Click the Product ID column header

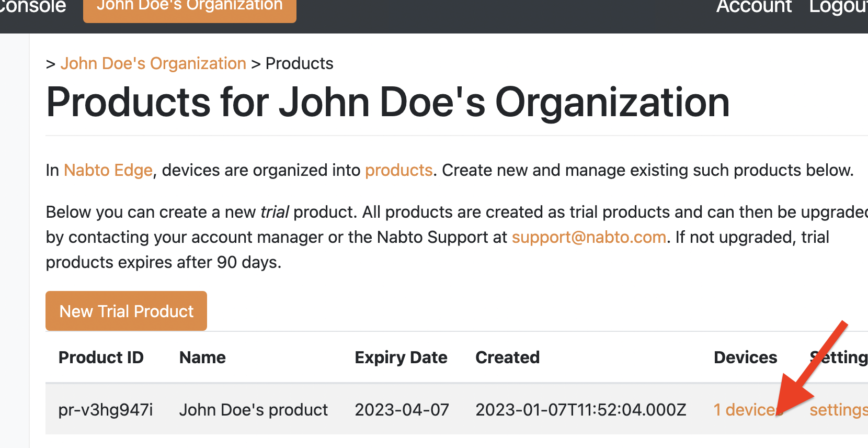pyautogui.click(x=101, y=357)
